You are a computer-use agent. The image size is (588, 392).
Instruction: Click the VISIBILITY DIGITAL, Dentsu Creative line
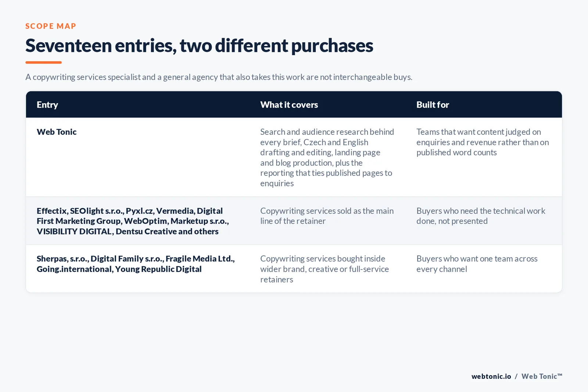[128, 231]
